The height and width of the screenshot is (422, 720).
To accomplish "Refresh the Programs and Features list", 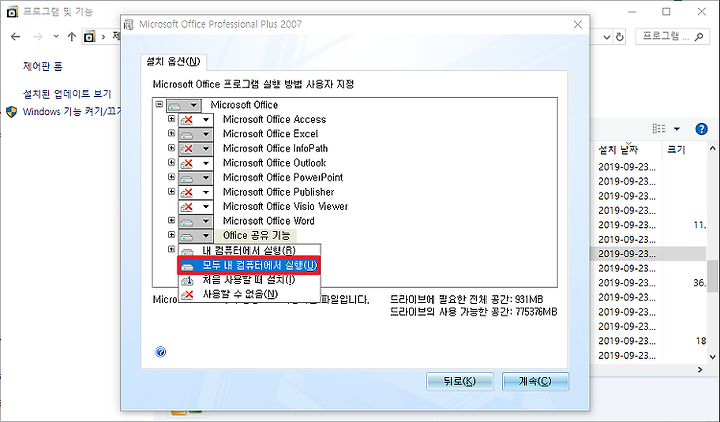I will pos(620,37).
